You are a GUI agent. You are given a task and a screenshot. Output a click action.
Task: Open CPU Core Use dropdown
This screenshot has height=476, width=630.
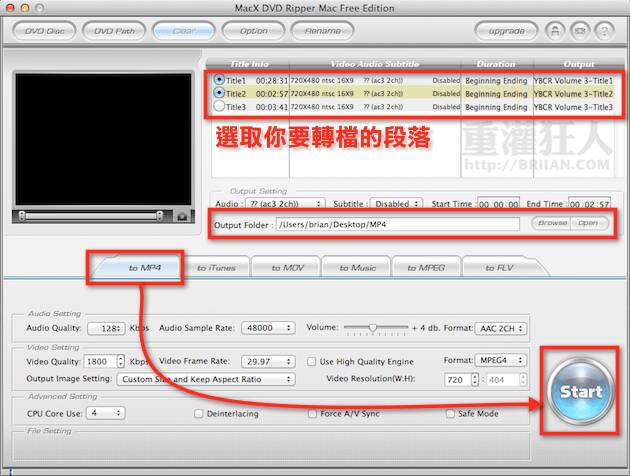point(106,413)
